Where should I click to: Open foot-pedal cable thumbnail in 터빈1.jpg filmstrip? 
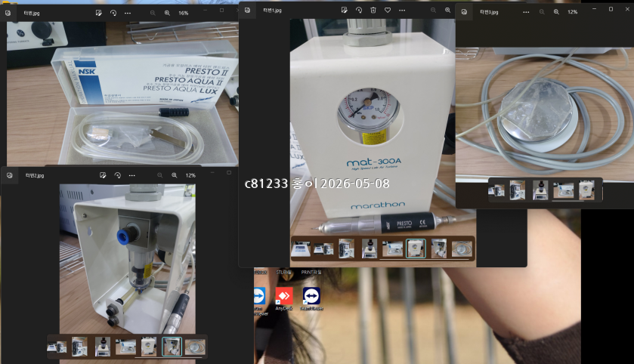pos(462,248)
